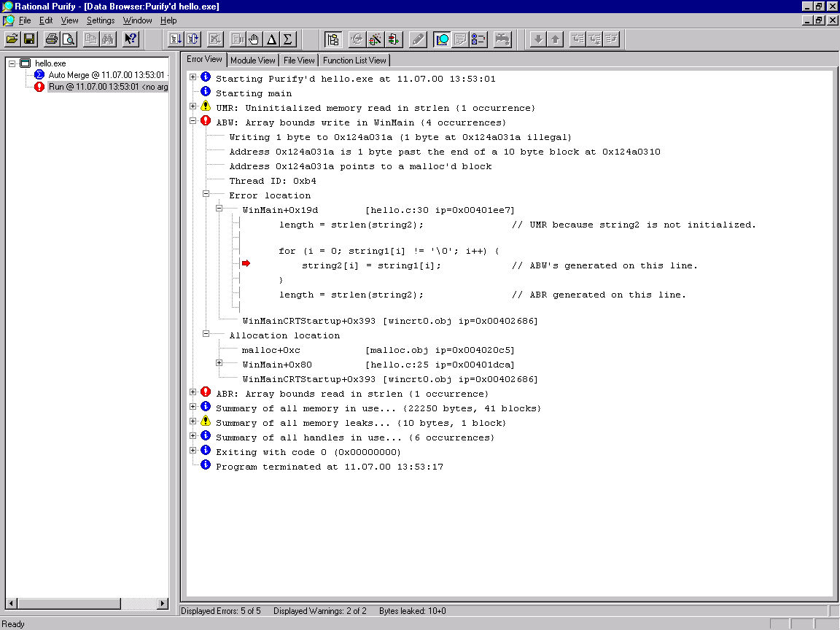Expand Summary of all memory in use
Viewport: 840px width, 630px height.
click(192, 406)
